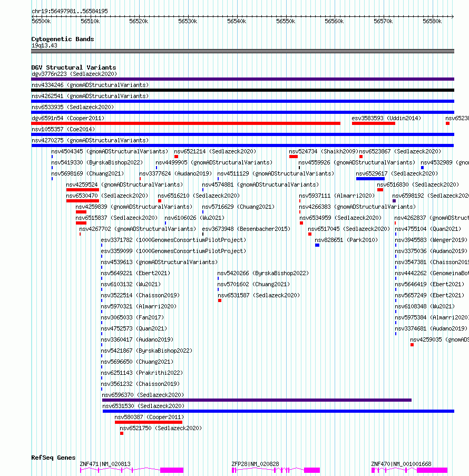Click the red nsv4259524 variant bar

[83, 190]
